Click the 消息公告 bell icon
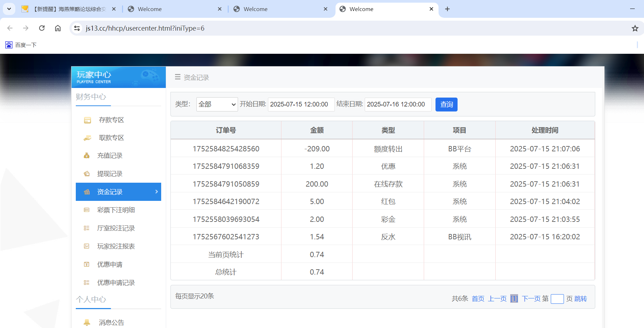The width and height of the screenshot is (644, 328). pos(87,322)
